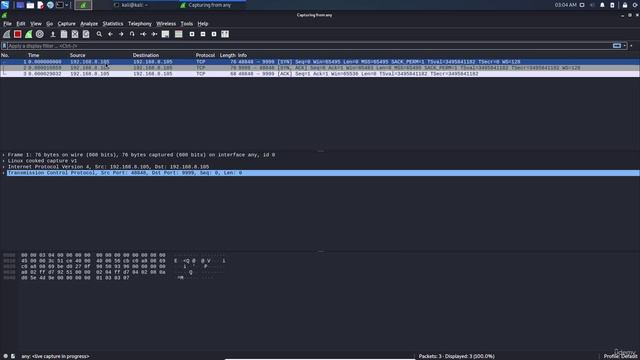The height and width of the screenshot is (360, 640).
Task: Open expert information status bar icon
Action: (5, 356)
